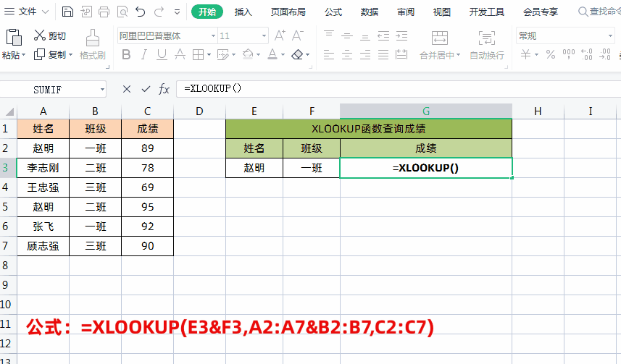Screen dimensions: 621x364
Task: Switch to the 数据 tab
Action: (370, 12)
